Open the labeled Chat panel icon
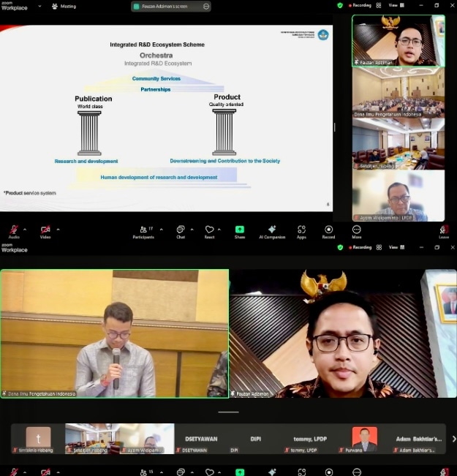 181,230
